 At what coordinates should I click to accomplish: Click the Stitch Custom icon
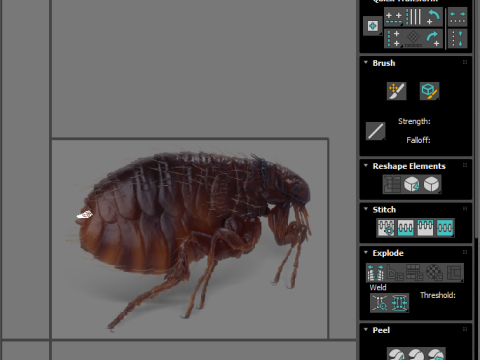445,228
